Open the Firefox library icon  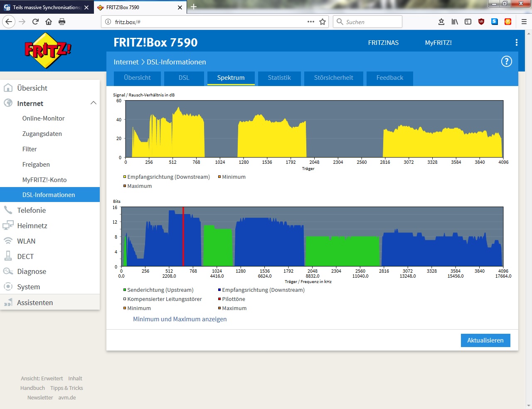(455, 22)
